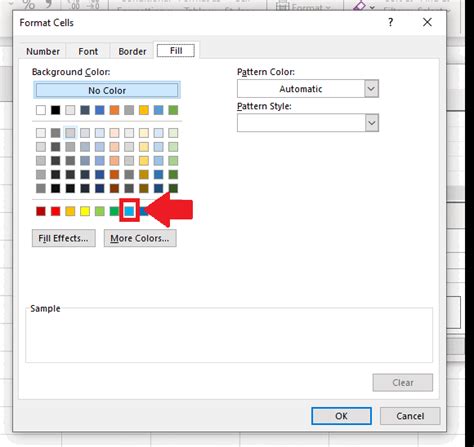
Task: Select light green in standard colors row
Action: click(x=99, y=211)
